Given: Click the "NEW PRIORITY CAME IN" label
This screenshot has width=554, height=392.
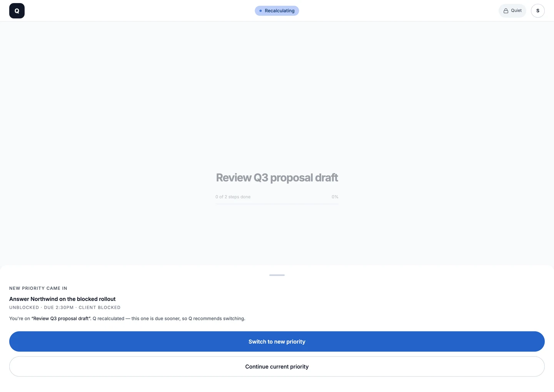Looking at the screenshot, I should coord(38,288).
